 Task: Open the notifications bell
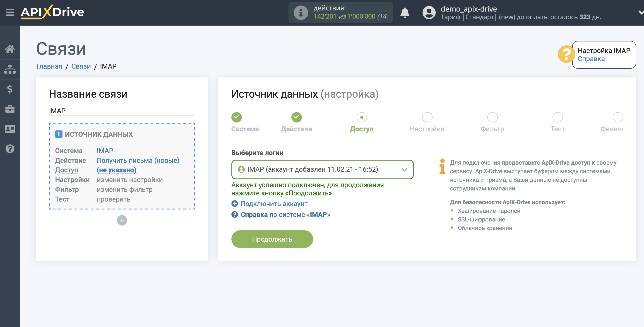pyautogui.click(x=405, y=12)
